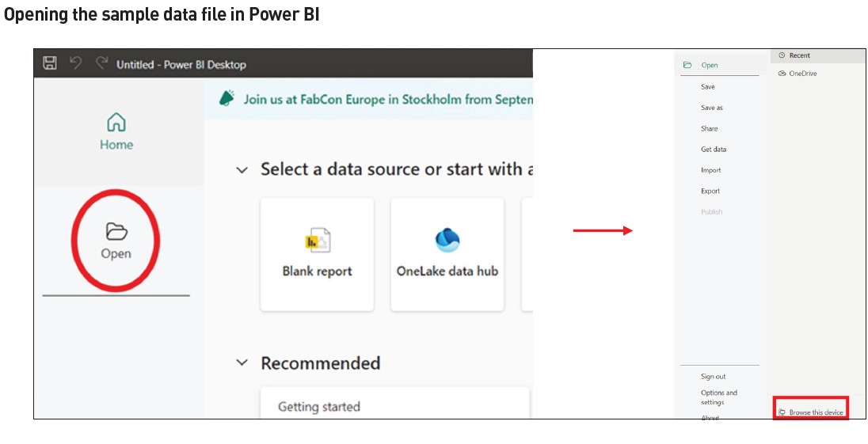This screenshot has width=868, height=444.
Task: Select Save as in file menu
Action: tap(711, 108)
